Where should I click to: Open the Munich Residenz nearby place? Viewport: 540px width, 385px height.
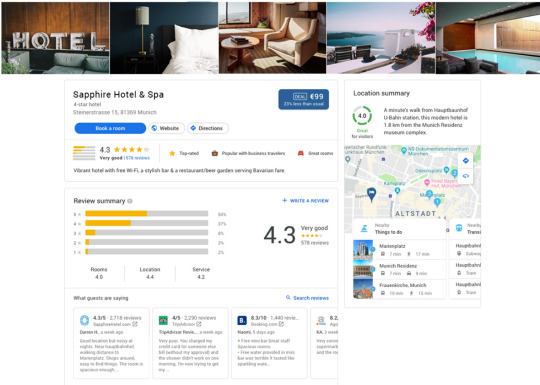399,269
